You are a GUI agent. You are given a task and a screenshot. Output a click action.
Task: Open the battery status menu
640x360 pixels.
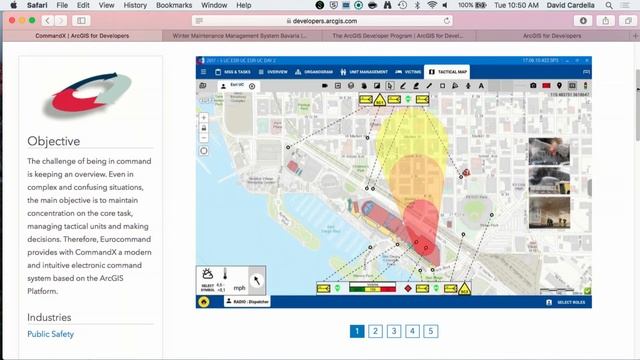coord(472,5)
